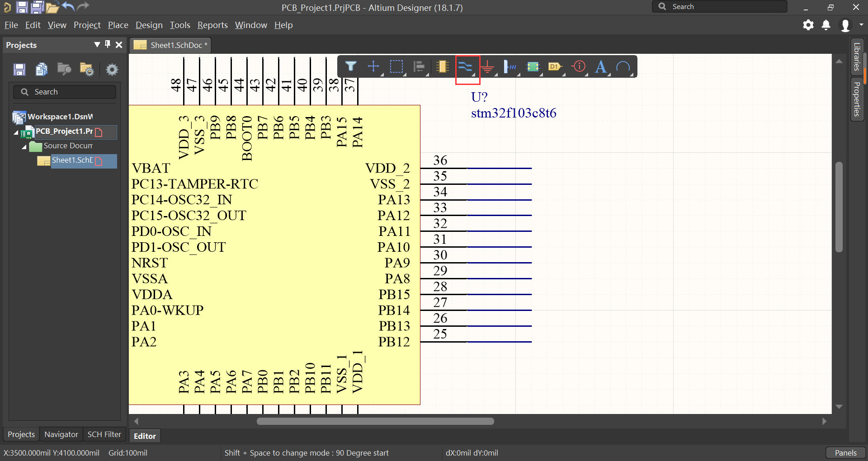Click the Editor tab below schematic
This screenshot has height=461, width=868.
point(145,436)
